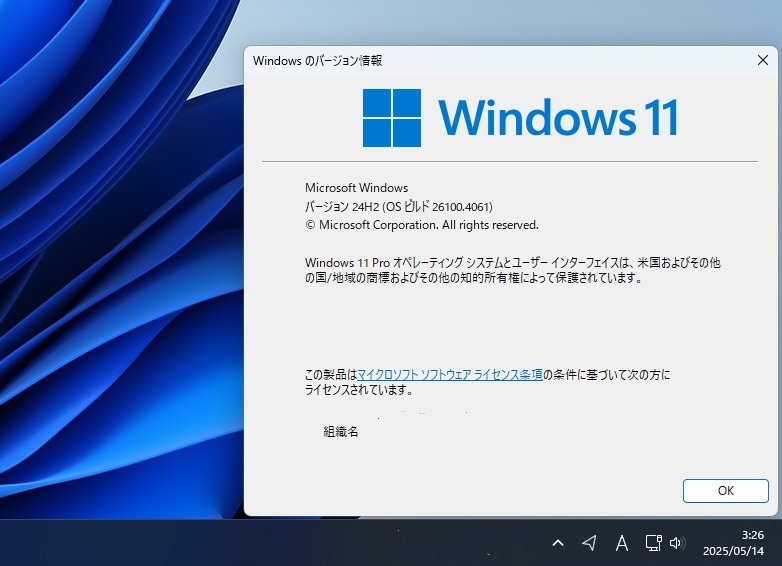Click the ライセンスされています text line

click(x=359, y=390)
